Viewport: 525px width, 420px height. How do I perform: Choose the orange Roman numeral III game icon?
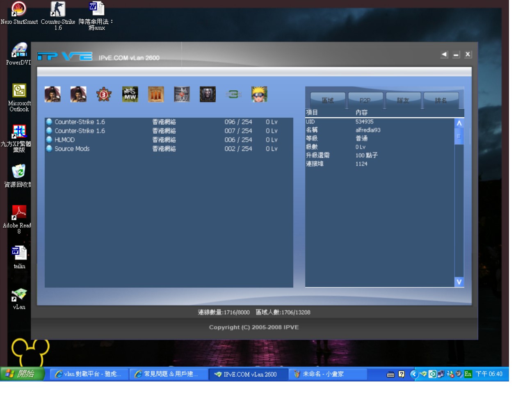click(x=156, y=94)
